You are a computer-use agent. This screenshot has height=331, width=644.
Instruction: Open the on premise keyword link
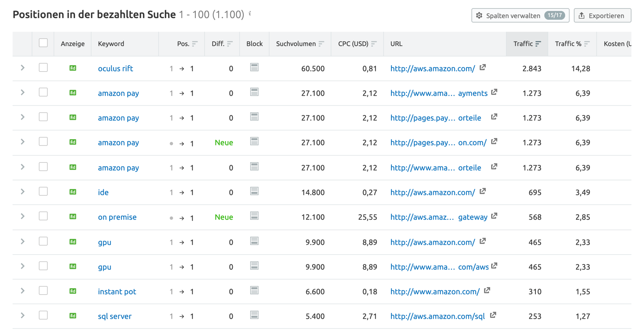click(117, 217)
